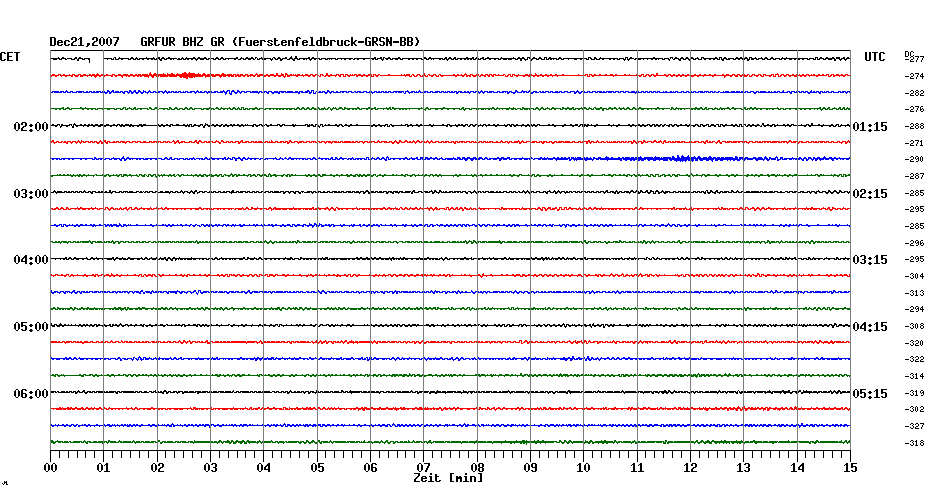
Task: Click the DC offset value -314
Action: (915, 377)
